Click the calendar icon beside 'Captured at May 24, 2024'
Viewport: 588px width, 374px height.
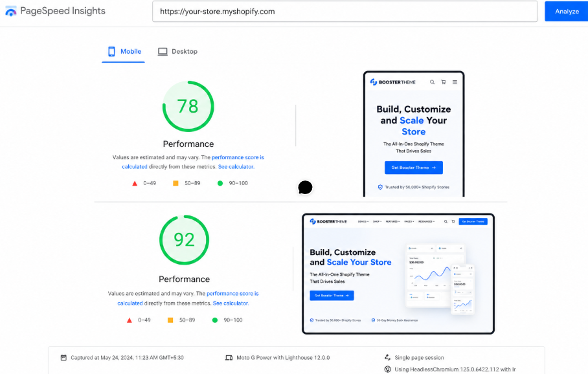pyautogui.click(x=63, y=358)
